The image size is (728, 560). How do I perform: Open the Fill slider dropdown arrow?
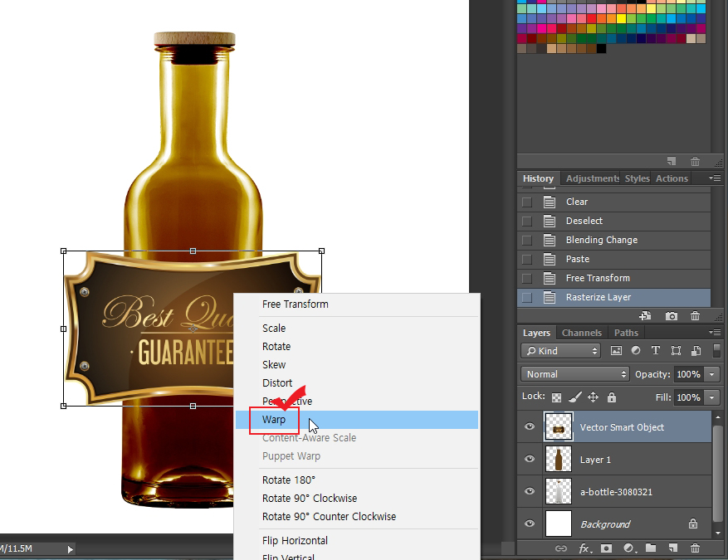pos(711,397)
